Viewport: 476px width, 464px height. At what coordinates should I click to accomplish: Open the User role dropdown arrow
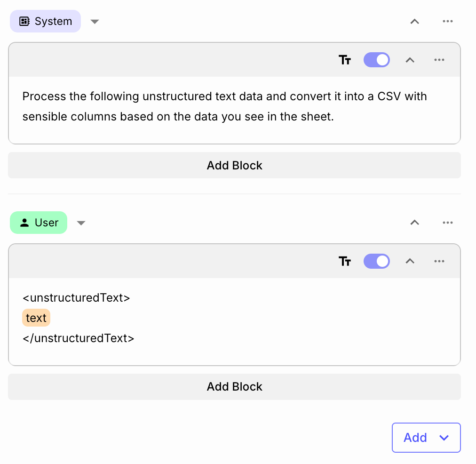tap(81, 223)
